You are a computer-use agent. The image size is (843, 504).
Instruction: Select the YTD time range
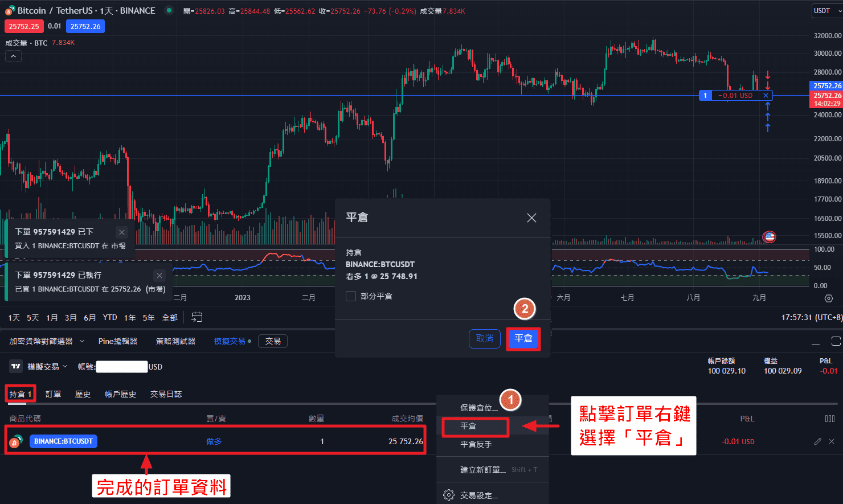coord(110,318)
